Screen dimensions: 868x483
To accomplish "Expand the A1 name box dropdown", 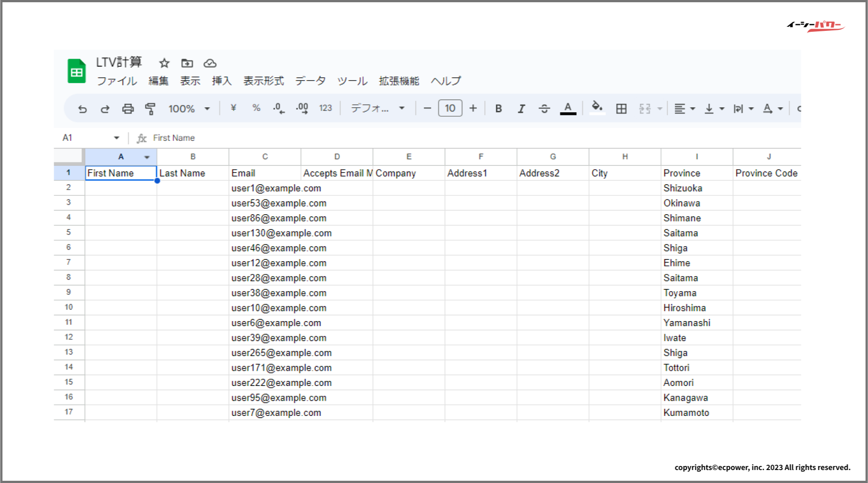I will coord(116,138).
